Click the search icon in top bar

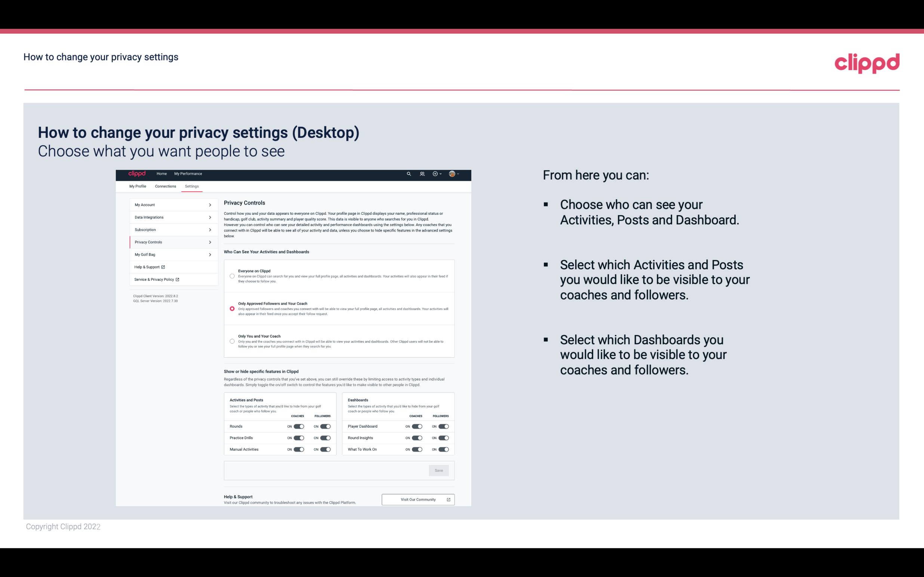pyautogui.click(x=408, y=174)
